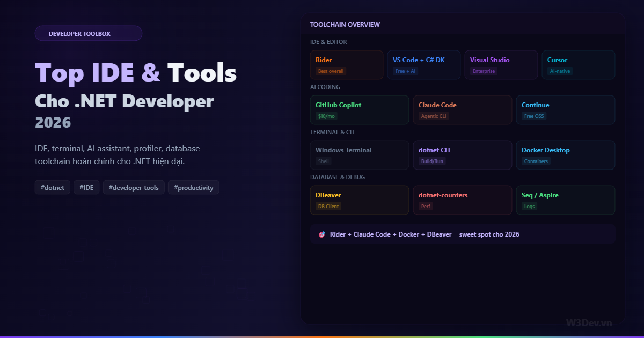Select the #dotnet hashtag
Viewport: 644px width, 338px height.
(52, 187)
